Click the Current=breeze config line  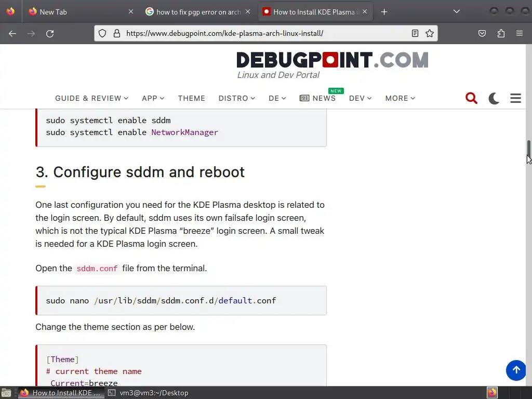tap(84, 383)
